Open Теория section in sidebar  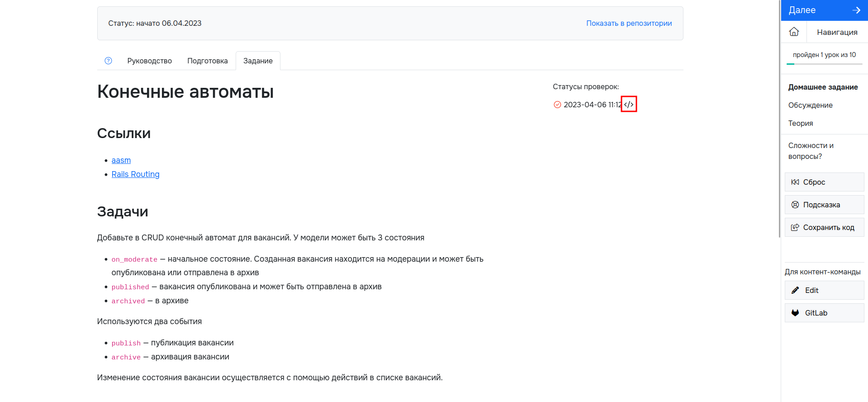(800, 123)
